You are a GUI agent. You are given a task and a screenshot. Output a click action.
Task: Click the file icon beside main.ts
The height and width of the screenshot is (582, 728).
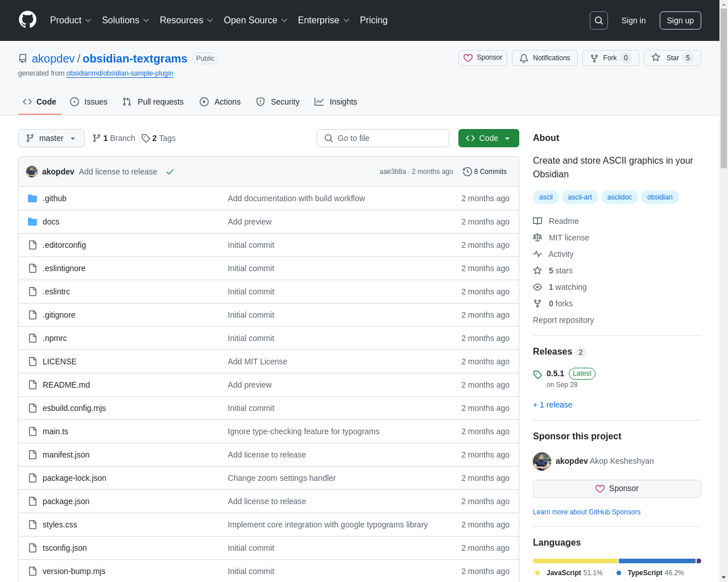(32, 431)
